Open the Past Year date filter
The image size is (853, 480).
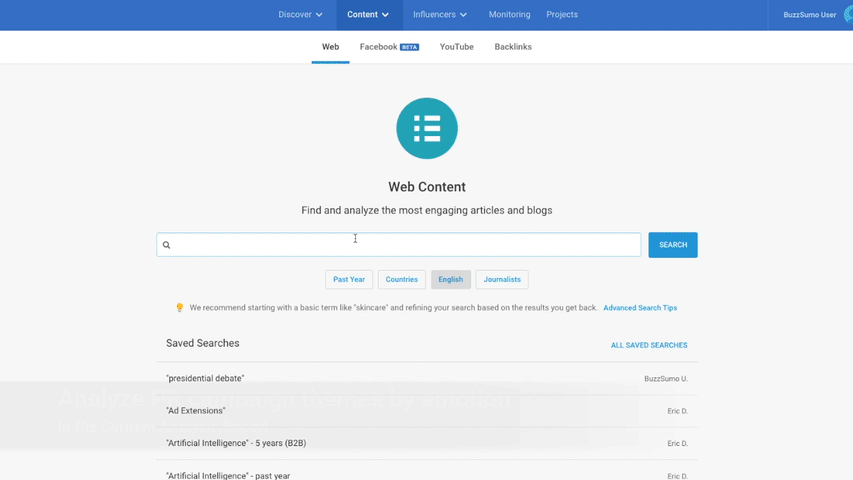349,280
